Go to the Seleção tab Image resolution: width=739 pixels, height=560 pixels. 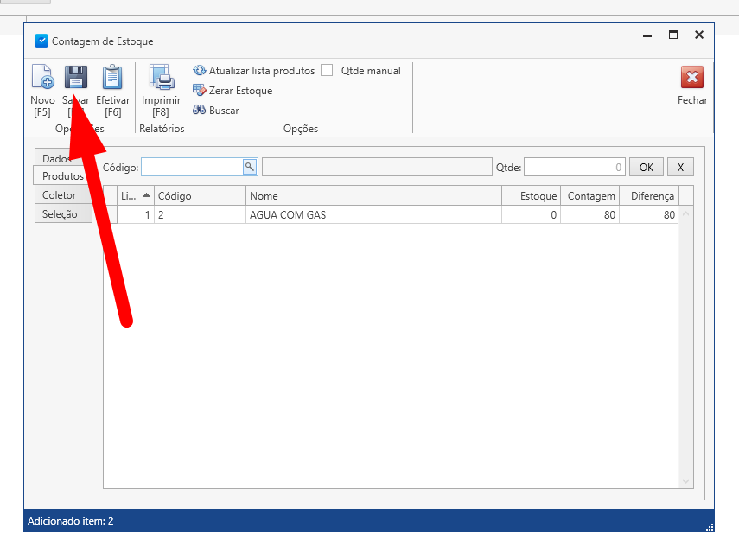tap(60, 214)
